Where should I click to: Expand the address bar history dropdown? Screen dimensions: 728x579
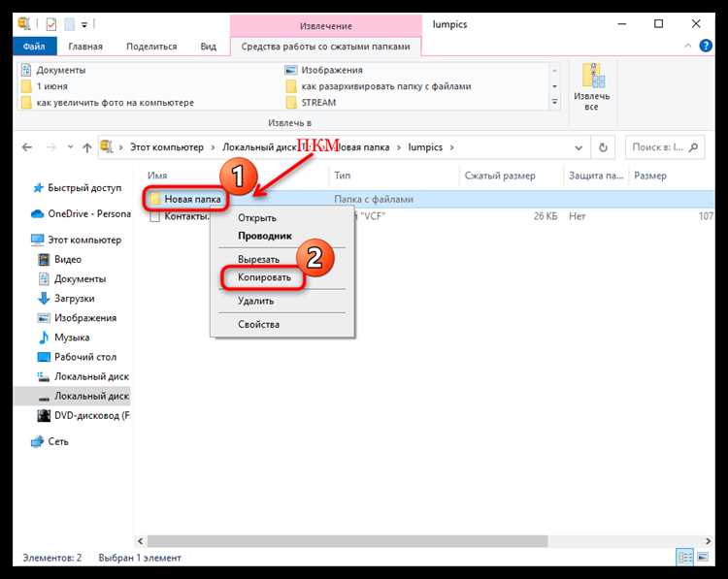tap(579, 147)
